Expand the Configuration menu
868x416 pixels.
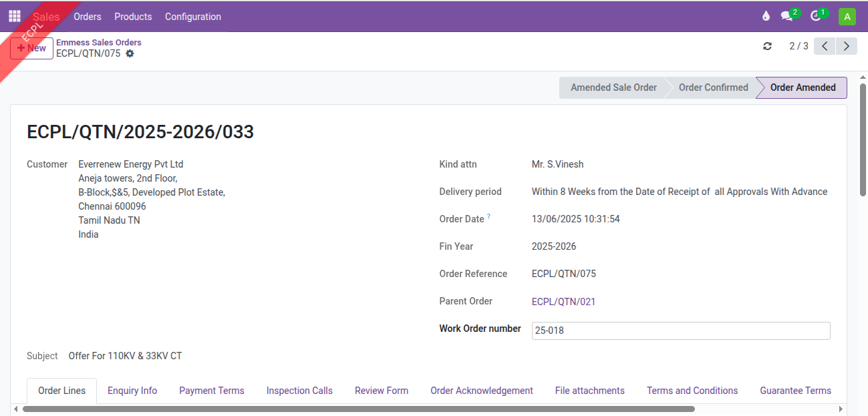193,17
